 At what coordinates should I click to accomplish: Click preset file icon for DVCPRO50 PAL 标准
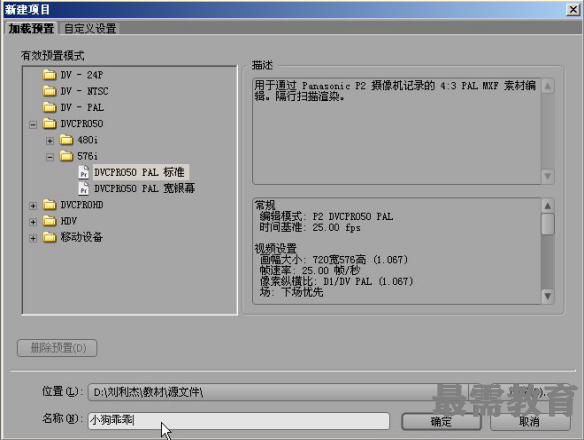click(x=84, y=172)
